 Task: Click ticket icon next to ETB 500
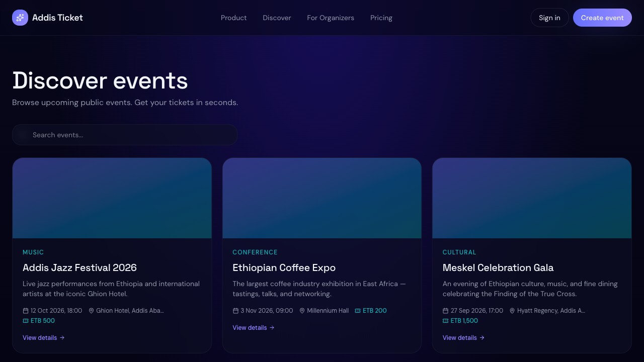[26, 321]
